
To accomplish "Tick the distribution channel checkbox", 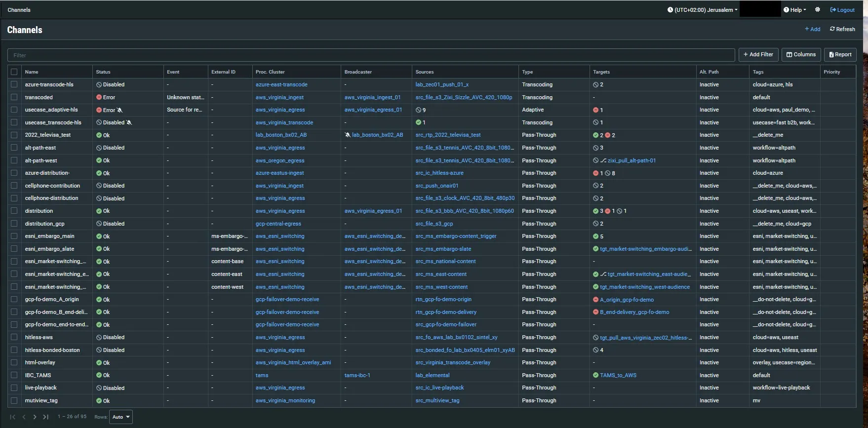I will pos(14,211).
